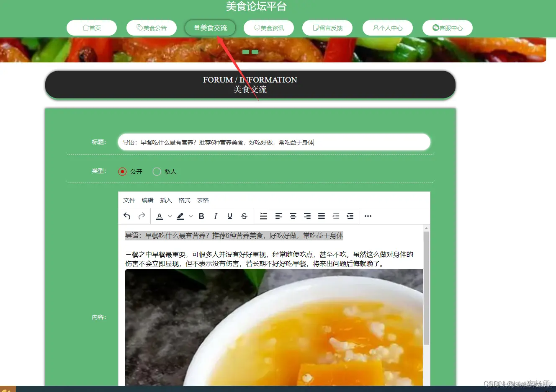Go to 个人中心 profile

click(x=388, y=28)
